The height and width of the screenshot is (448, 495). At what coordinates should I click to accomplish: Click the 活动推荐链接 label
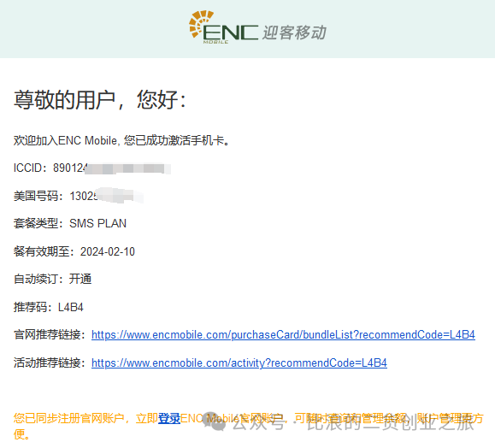(49, 363)
